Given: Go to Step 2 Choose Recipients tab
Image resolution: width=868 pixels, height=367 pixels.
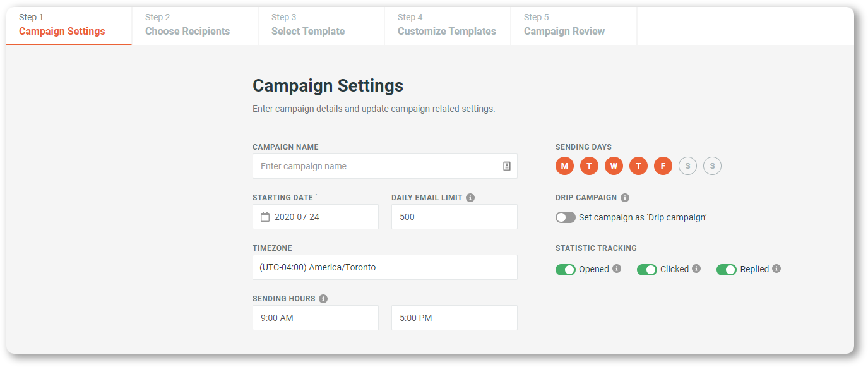Looking at the screenshot, I should pyautogui.click(x=195, y=26).
